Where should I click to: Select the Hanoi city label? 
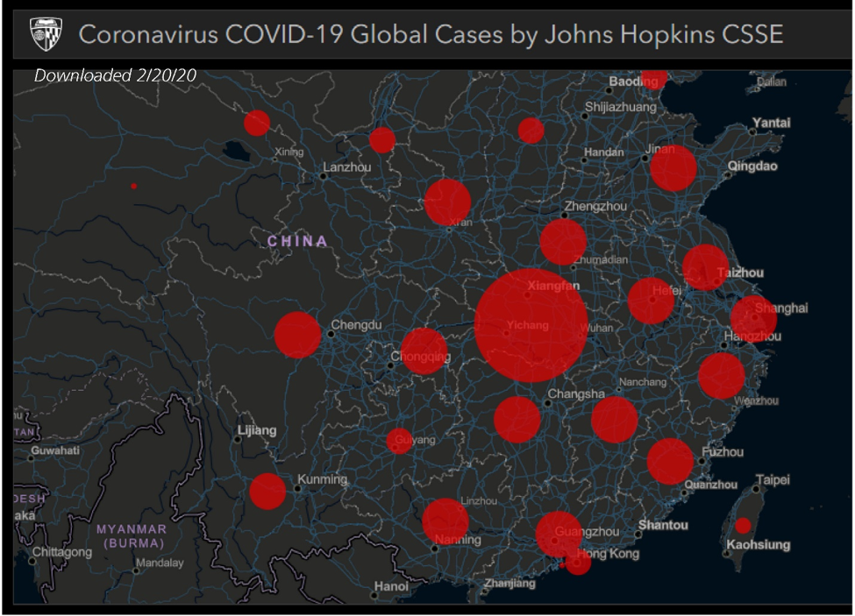coord(390,585)
